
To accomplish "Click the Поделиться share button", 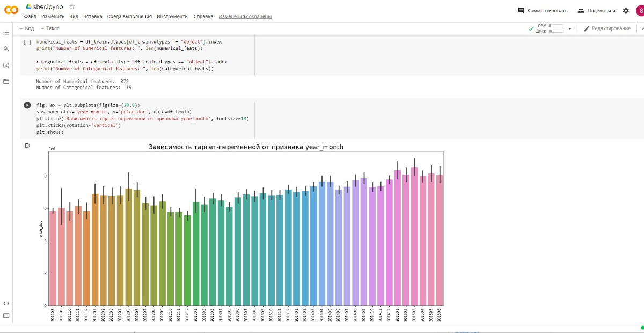I will [x=596, y=11].
